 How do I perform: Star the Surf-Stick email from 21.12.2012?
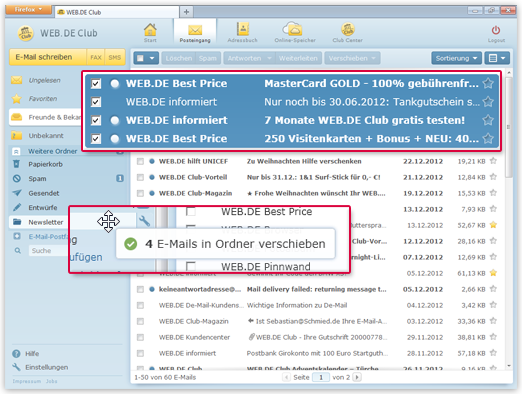coord(493,177)
